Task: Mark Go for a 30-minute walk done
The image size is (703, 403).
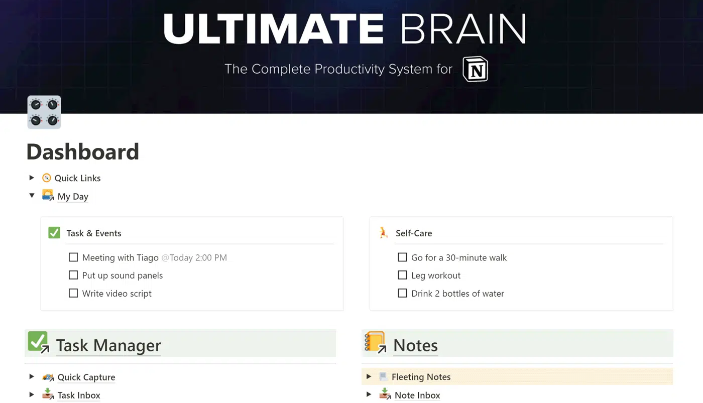Action: click(x=403, y=257)
